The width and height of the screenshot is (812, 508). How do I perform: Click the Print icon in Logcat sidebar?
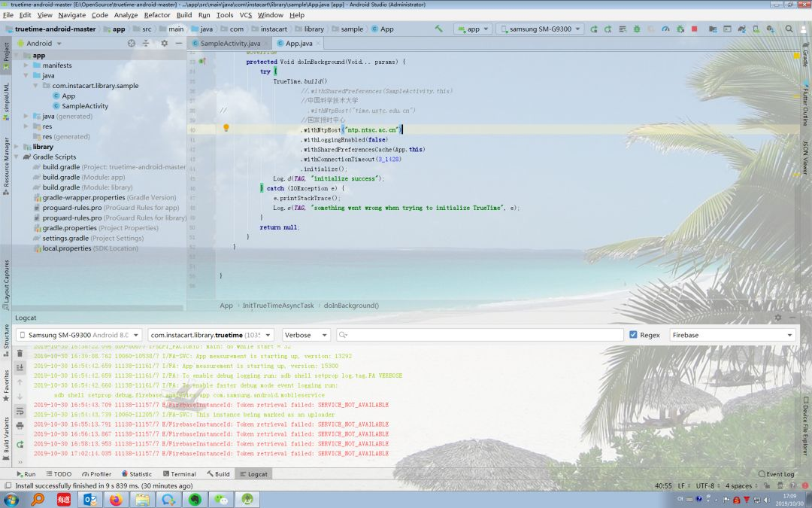20,426
